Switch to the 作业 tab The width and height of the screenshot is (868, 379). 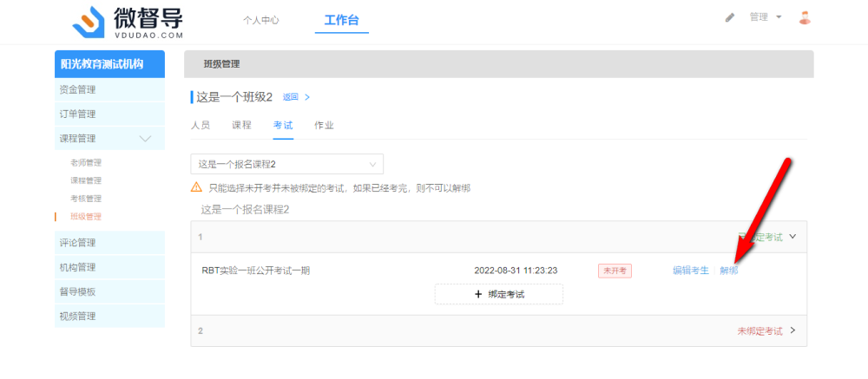(x=325, y=125)
